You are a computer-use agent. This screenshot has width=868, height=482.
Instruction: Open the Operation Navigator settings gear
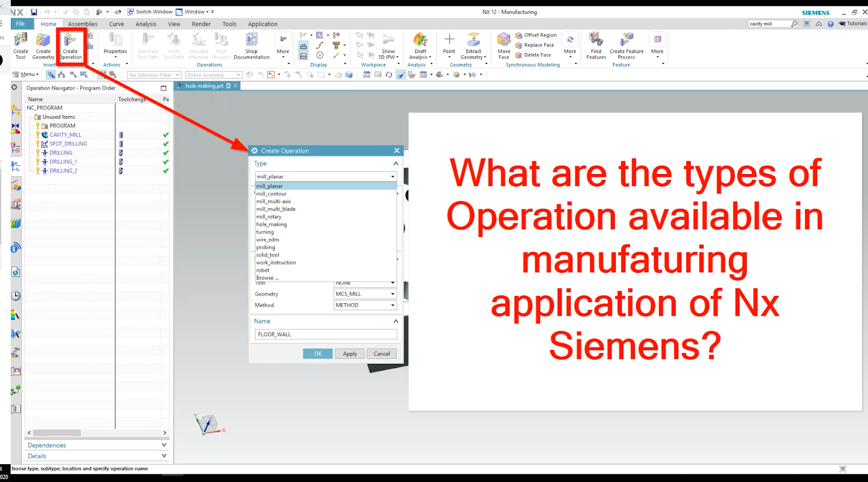tap(15, 87)
